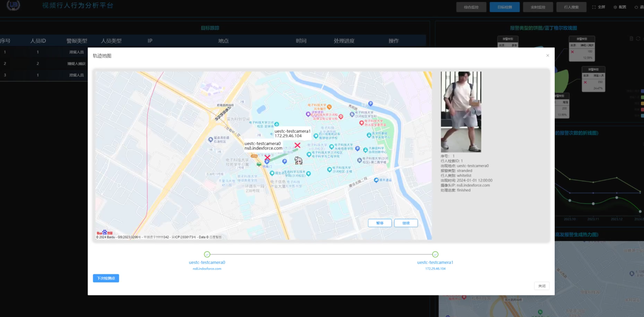The width and height of the screenshot is (644, 317).
Task: Click the green check step circle for uestc-testcamera1
Action: pyautogui.click(x=435, y=254)
